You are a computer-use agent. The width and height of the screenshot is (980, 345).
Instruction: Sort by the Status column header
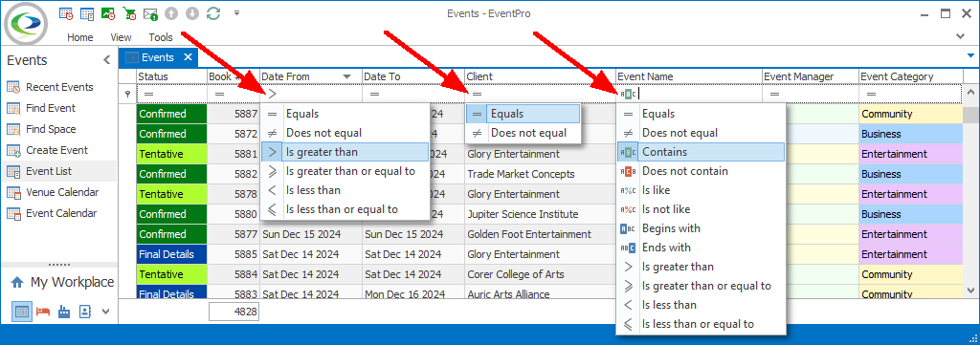(x=172, y=76)
